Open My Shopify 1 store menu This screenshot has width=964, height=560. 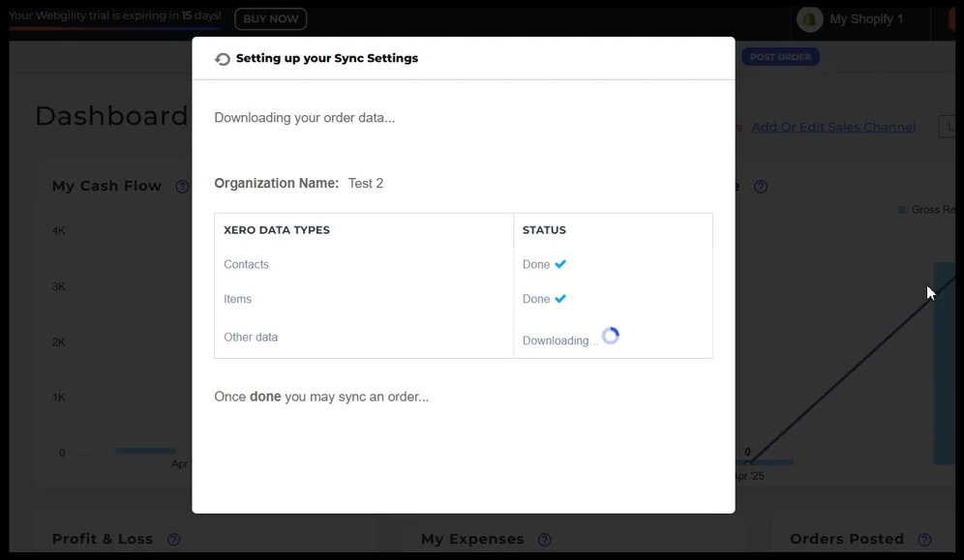866,19
